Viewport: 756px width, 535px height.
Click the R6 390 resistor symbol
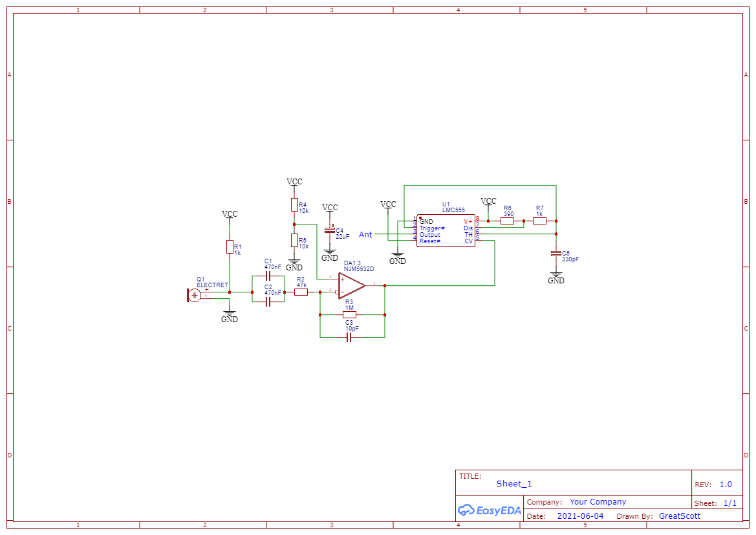[507, 221]
